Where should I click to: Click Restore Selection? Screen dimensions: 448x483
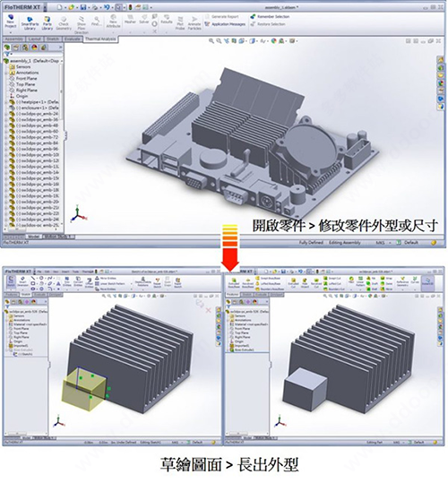[268, 24]
